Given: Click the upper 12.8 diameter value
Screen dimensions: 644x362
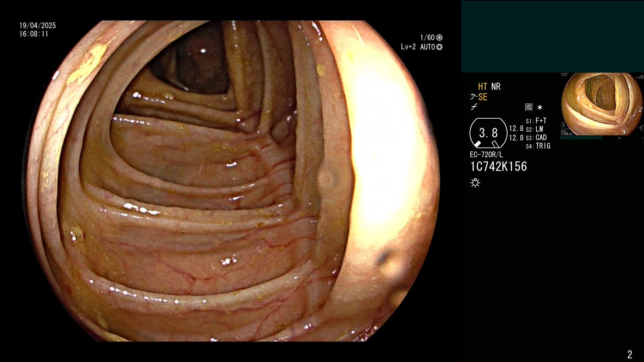Looking at the screenshot, I should point(516,128).
